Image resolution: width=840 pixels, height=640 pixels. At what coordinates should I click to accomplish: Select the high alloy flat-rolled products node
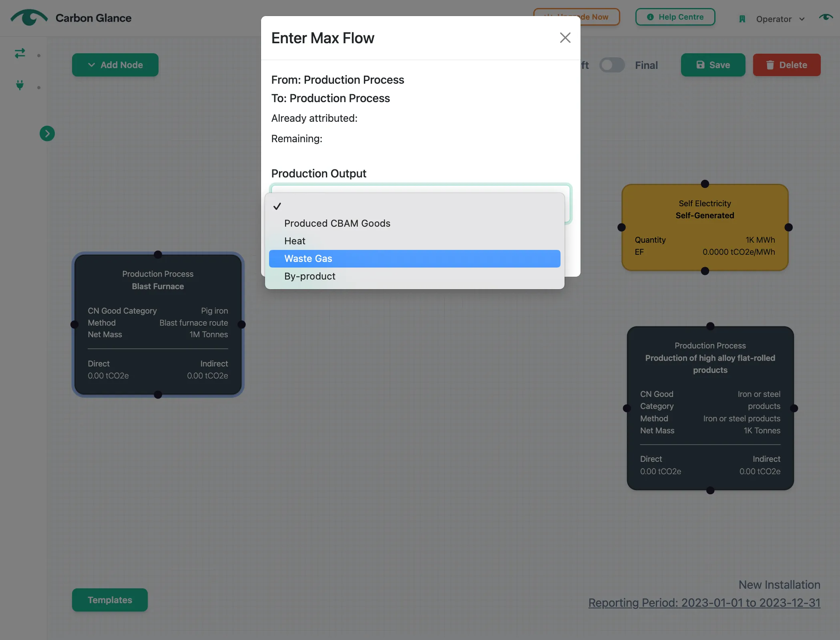pyautogui.click(x=710, y=408)
